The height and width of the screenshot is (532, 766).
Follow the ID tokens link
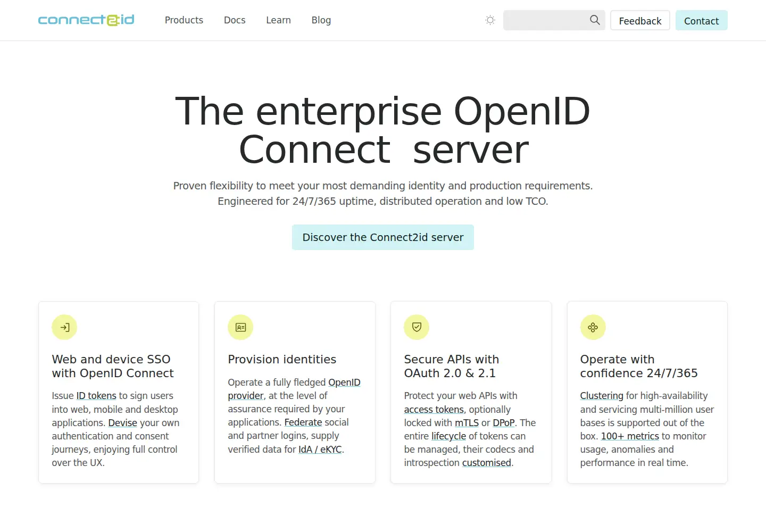coord(96,396)
